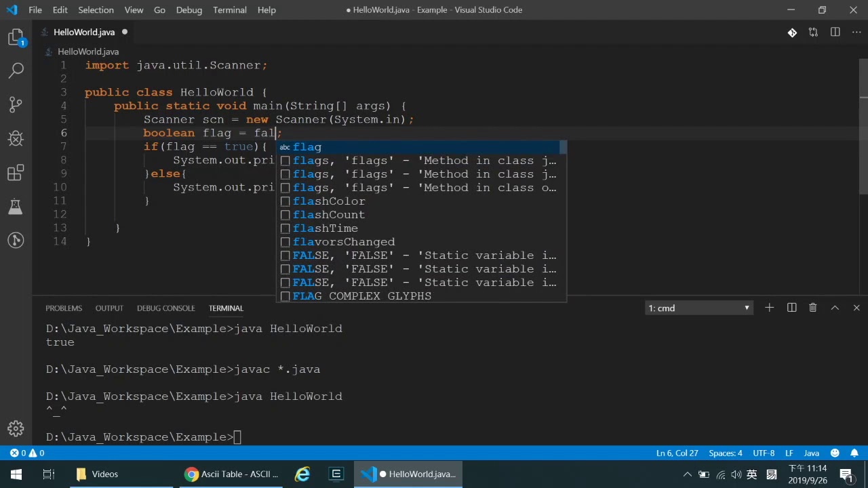This screenshot has width=868, height=488.
Task: Open the Windows Start menu
Action: (16, 474)
